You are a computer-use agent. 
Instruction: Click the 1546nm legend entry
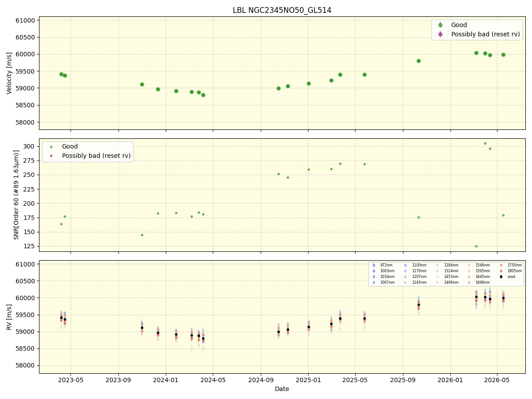point(483,265)
